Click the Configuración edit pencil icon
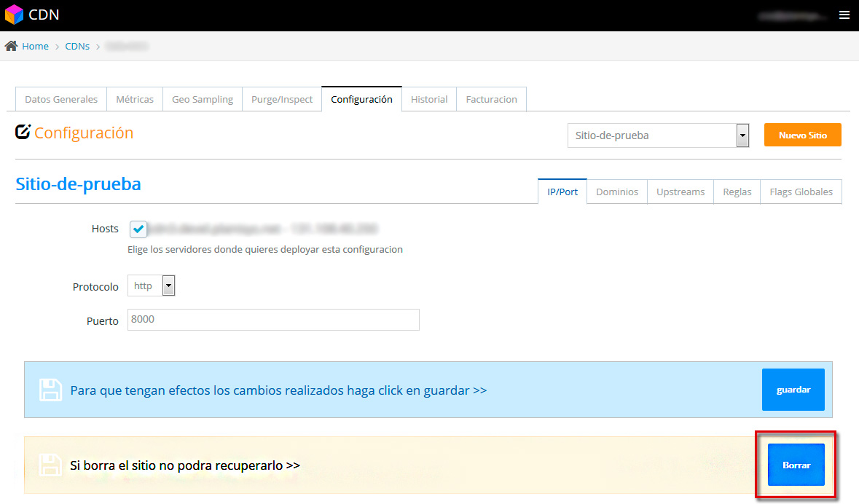The width and height of the screenshot is (859, 504). pyautogui.click(x=23, y=133)
